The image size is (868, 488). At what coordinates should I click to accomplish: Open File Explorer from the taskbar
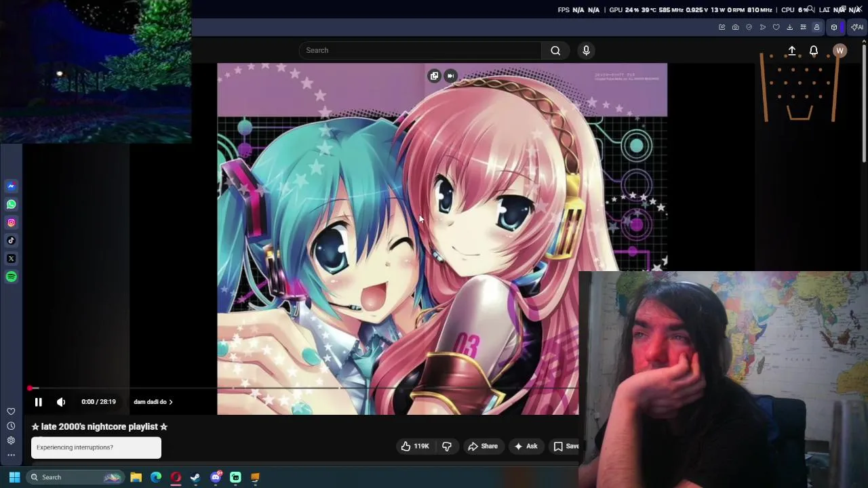point(136,477)
